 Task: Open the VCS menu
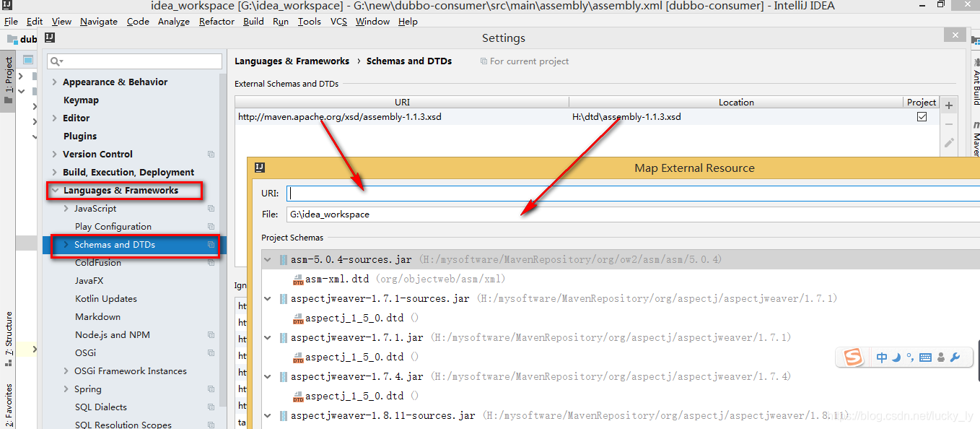click(338, 22)
